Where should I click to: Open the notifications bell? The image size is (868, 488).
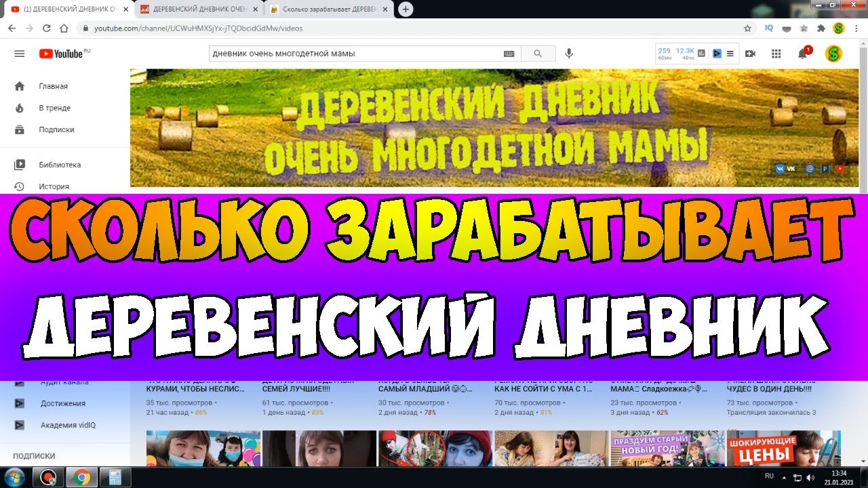pos(803,54)
